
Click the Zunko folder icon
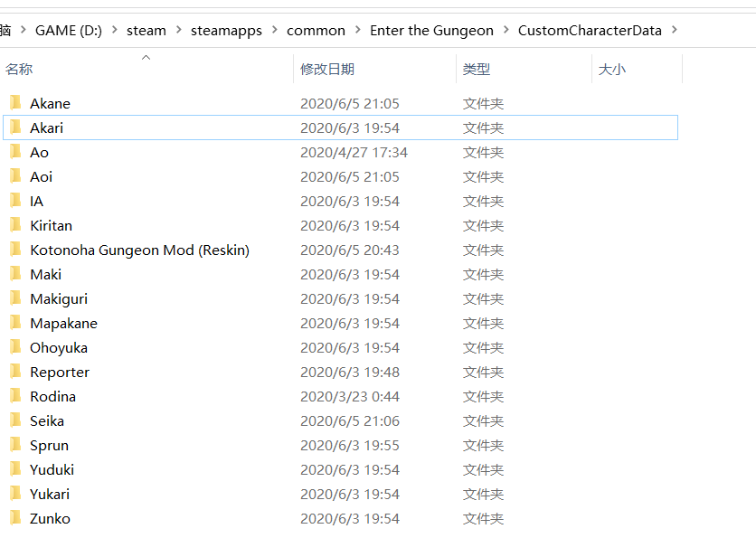click(x=15, y=518)
